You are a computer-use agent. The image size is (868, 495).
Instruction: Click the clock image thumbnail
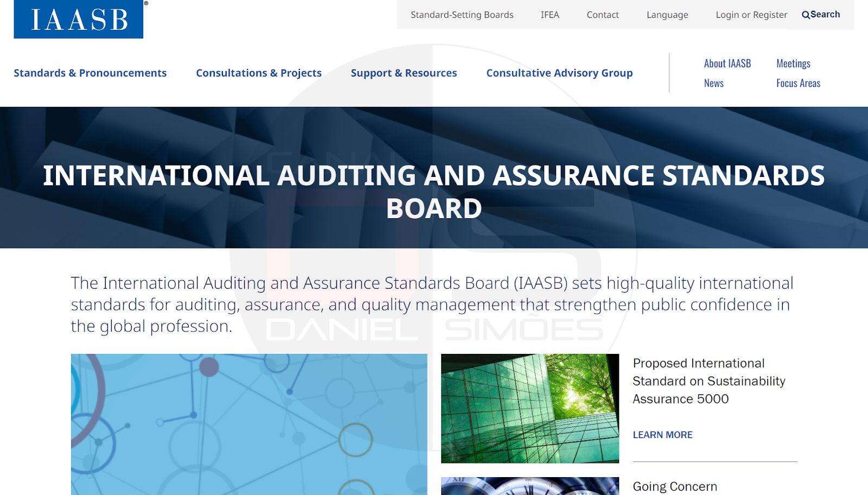tap(530, 486)
